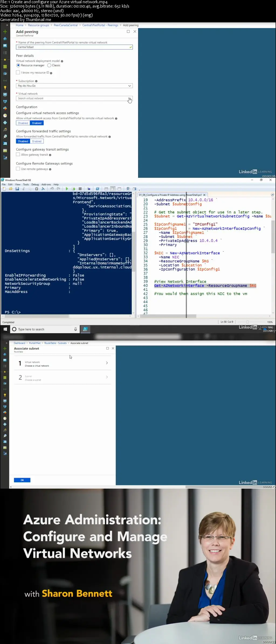Click Undo arrow in PowerShell ISE toolbar
This screenshot has width=276, height=644.
[x=52, y=189]
